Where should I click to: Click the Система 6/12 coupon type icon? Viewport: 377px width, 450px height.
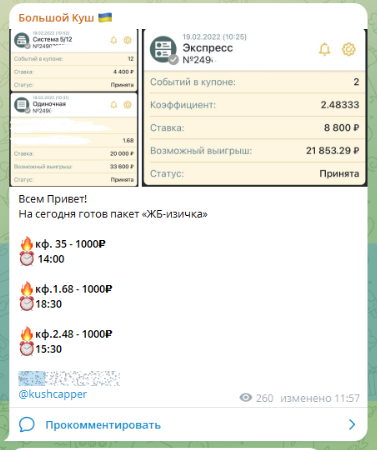click(22, 40)
